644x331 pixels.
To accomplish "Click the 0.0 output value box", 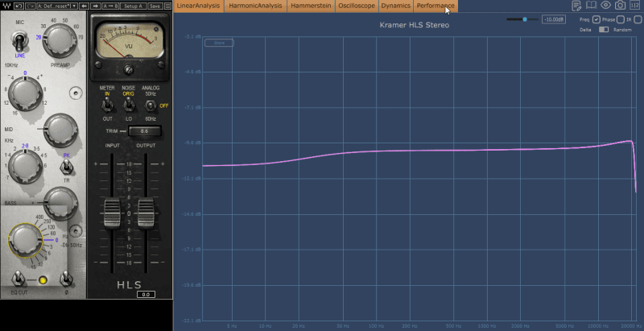I will pos(146,295).
